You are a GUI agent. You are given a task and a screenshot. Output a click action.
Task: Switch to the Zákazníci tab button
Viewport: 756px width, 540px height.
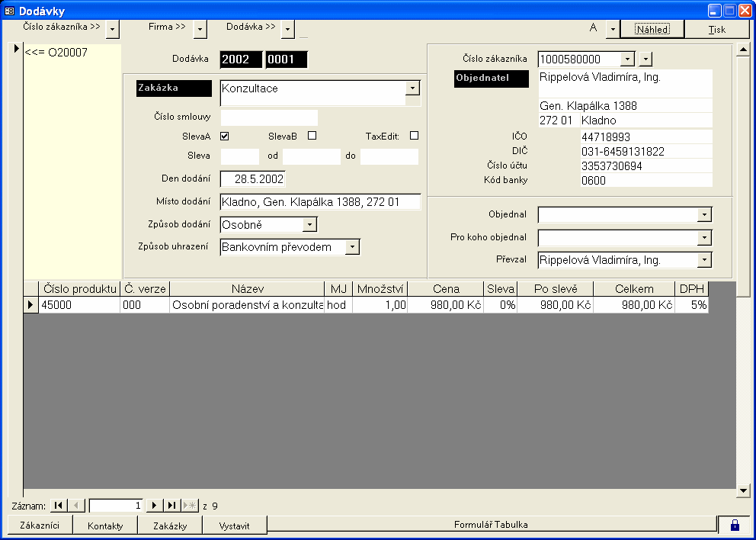pos(40,526)
